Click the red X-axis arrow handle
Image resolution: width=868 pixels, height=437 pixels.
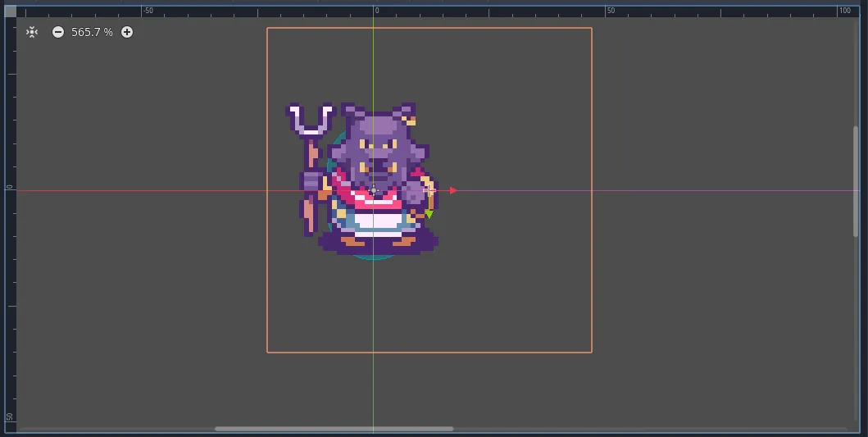coord(452,190)
